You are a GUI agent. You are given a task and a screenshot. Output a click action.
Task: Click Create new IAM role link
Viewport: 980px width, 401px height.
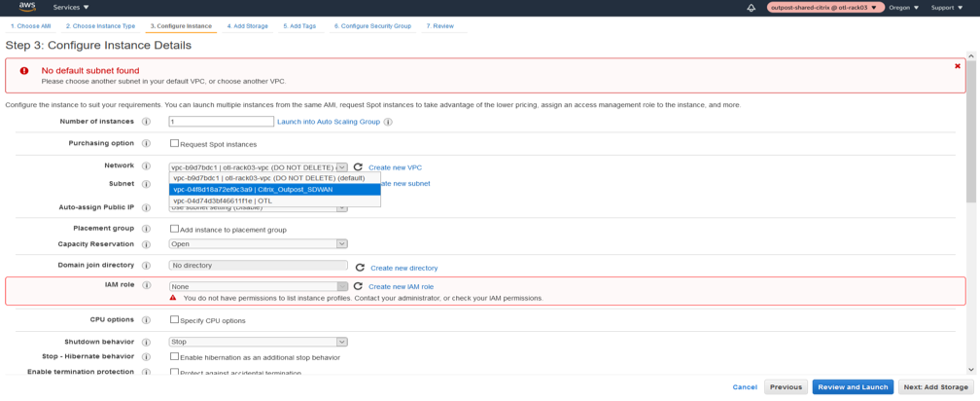point(402,286)
